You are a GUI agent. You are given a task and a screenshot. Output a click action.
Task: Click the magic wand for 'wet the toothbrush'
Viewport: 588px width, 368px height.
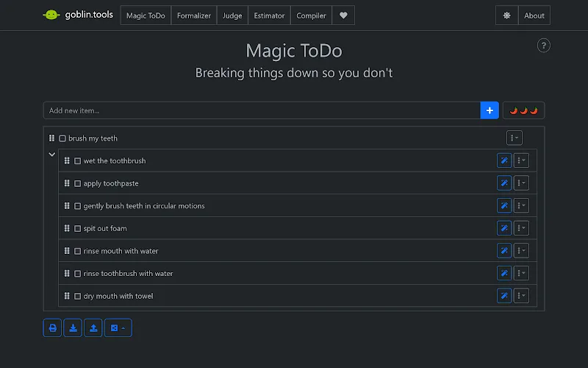[504, 160]
